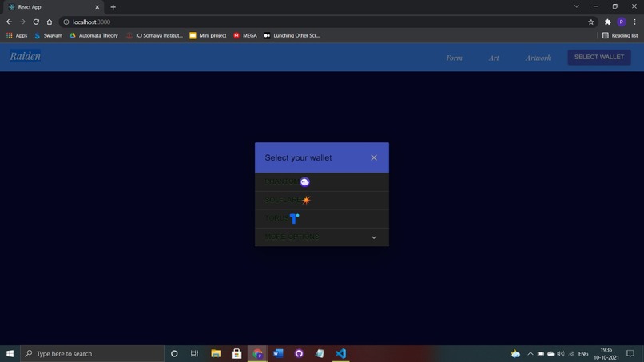Reload the current page
The image size is (644, 362).
pos(36,22)
